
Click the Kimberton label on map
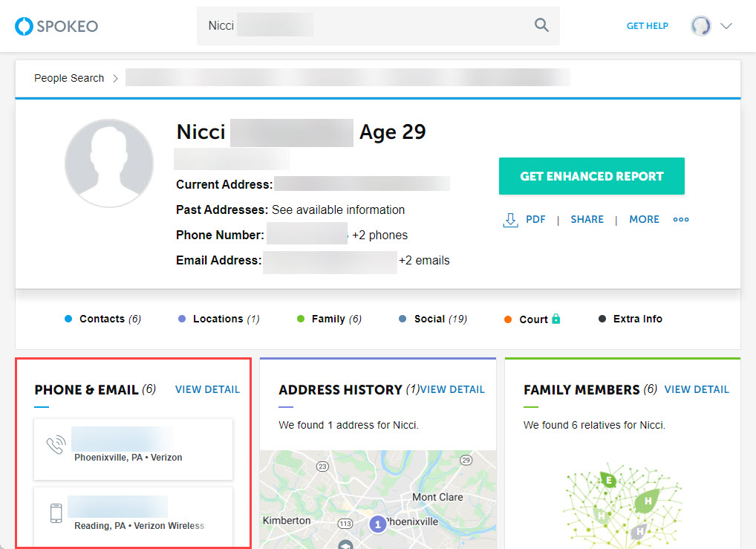(x=287, y=521)
